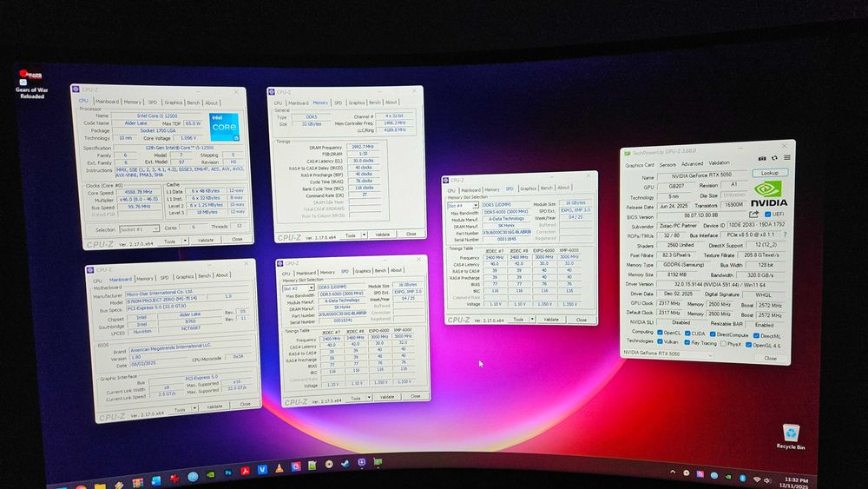Switch to the Validation tab in GPU-Z

pos(719,162)
